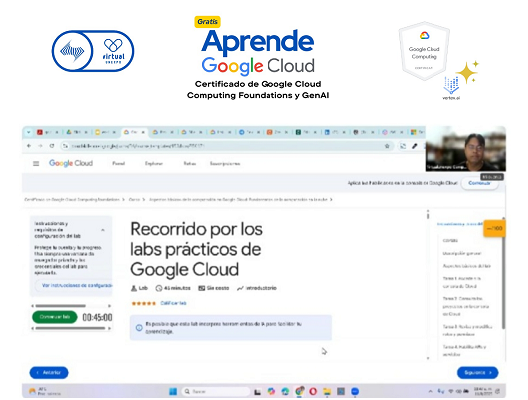Image resolution: width=528 pixels, height=400 pixels.
Task: Reload the page with the refresh icon
Action: 52,146
